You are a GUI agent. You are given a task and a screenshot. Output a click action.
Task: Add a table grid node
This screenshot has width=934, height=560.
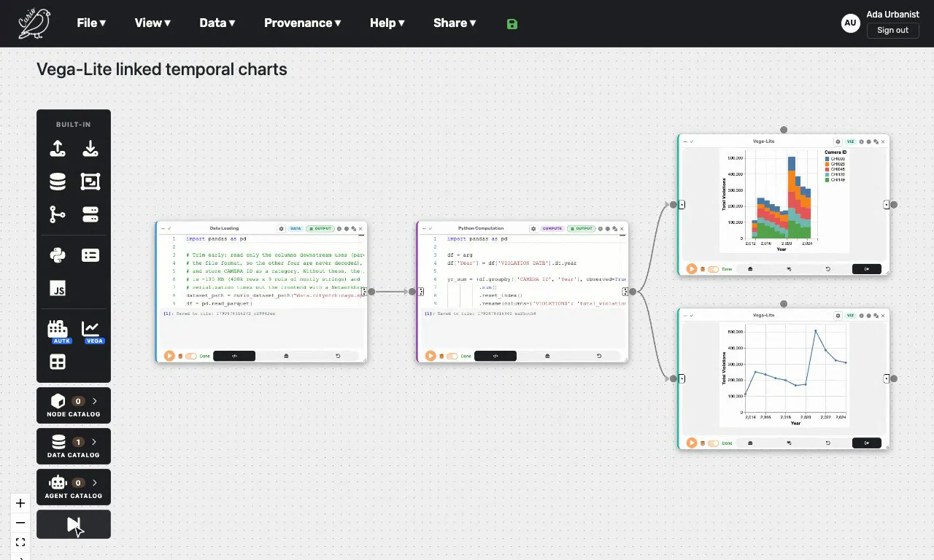tap(58, 362)
